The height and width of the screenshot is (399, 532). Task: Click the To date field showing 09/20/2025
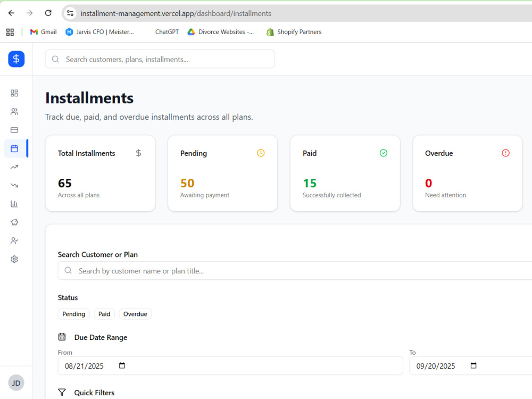click(x=471, y=366)
